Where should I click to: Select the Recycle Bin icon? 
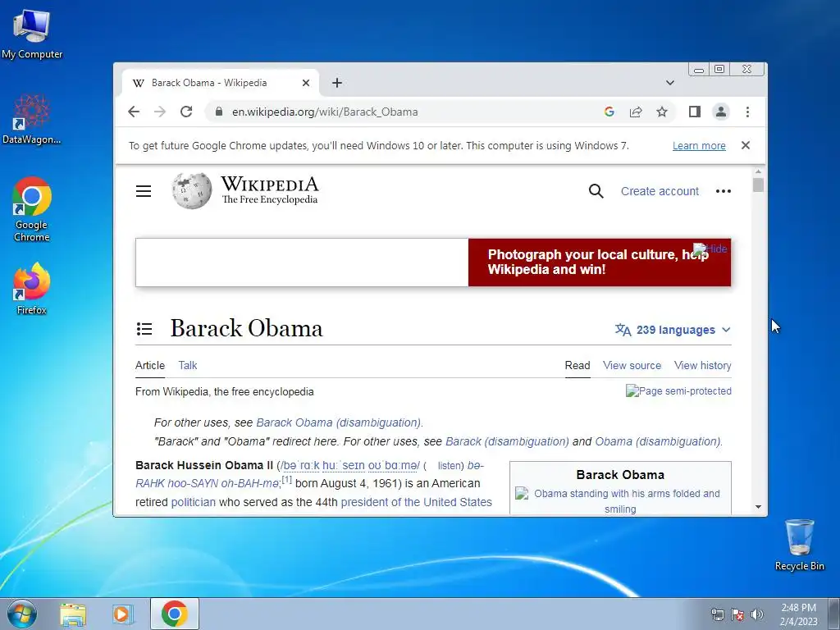(x=799, y=545)
